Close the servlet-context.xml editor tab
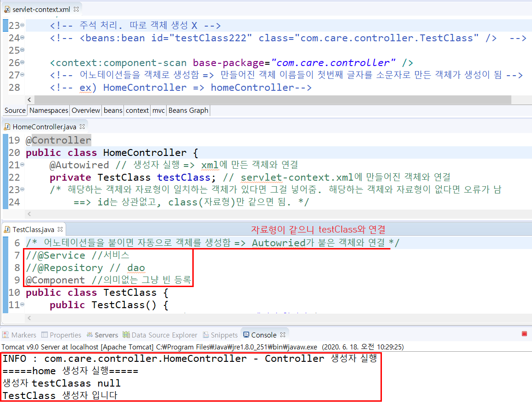The height and width of the screenshot is (404, 532). click(76, 9)
